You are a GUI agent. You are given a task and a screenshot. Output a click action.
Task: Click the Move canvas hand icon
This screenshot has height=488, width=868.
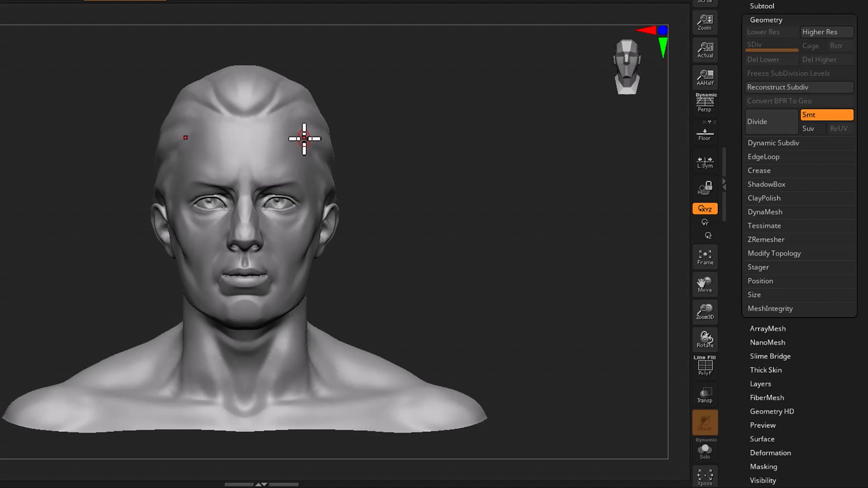[x=705, y=284]
